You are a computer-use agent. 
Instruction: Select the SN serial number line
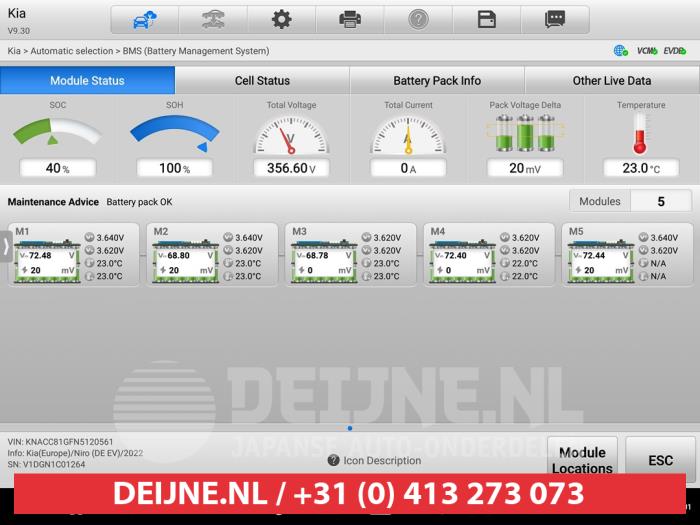(46, 464)
